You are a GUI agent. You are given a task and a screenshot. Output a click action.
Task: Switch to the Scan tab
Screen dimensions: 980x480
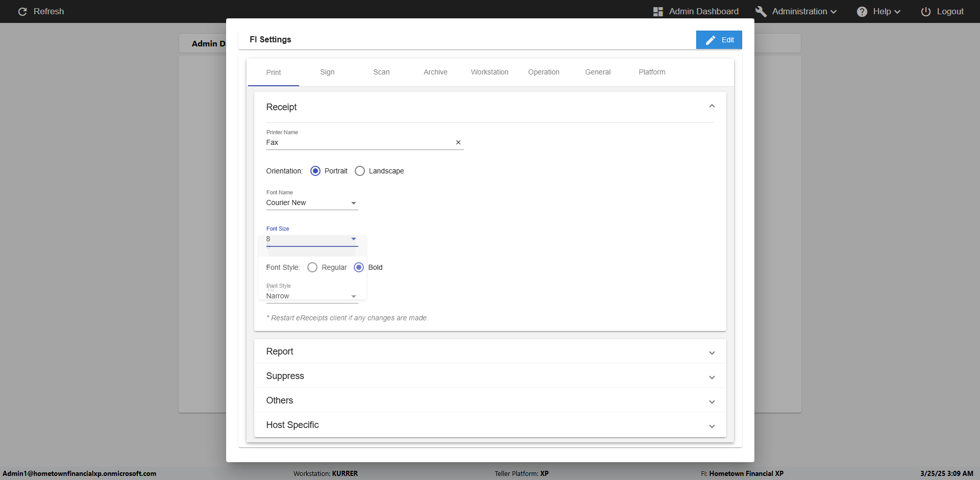(x=381, y=72)
